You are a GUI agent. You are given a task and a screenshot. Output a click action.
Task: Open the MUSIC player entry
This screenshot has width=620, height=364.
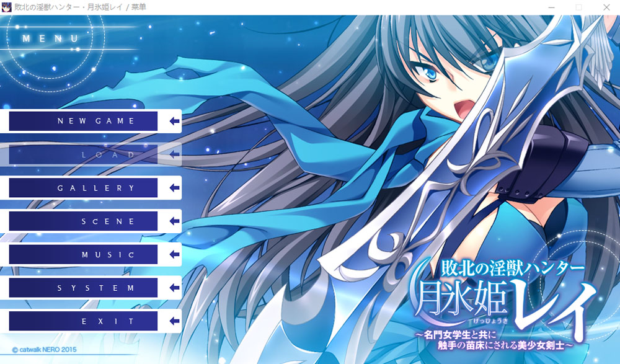(84, 255)
